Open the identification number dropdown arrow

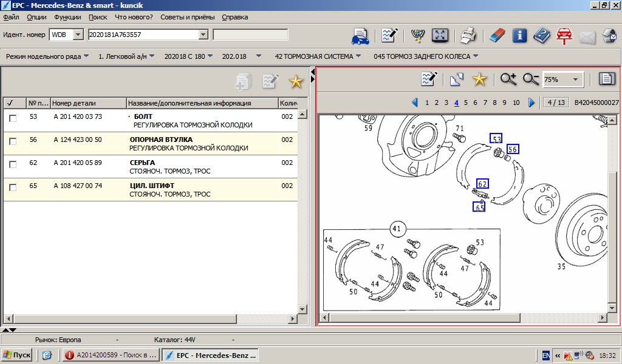(203, 35)
